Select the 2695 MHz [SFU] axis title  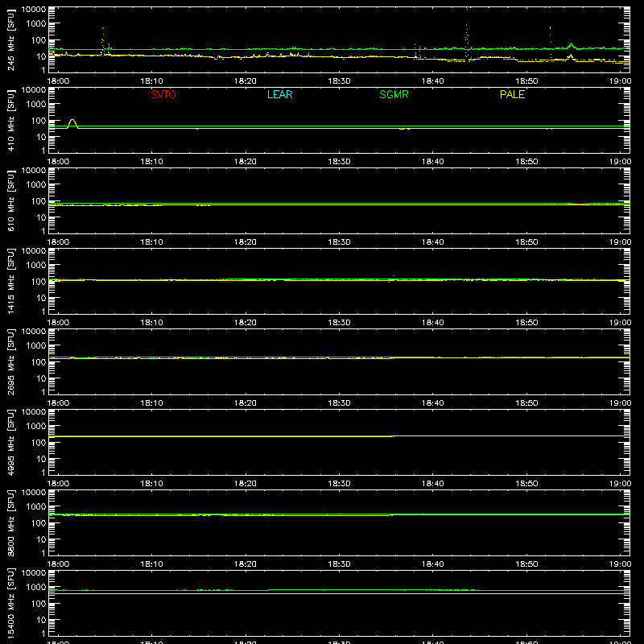click(10, 361)
